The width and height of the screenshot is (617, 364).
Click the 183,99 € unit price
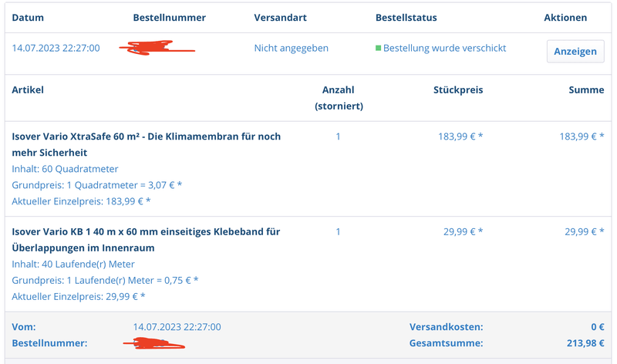point(460,136)
